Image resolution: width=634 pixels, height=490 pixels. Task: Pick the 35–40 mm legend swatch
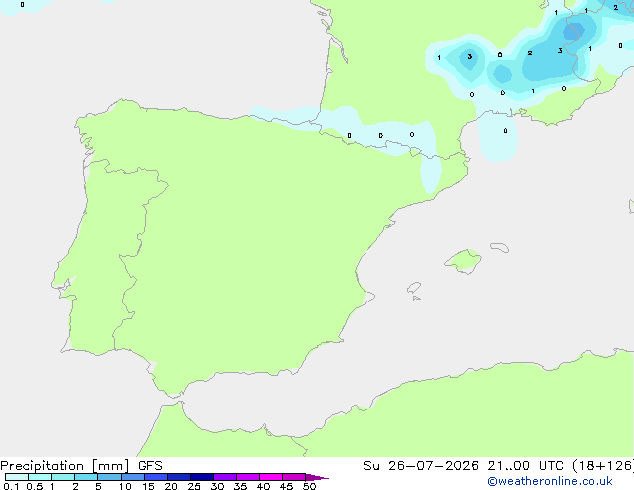click(248, 477)
